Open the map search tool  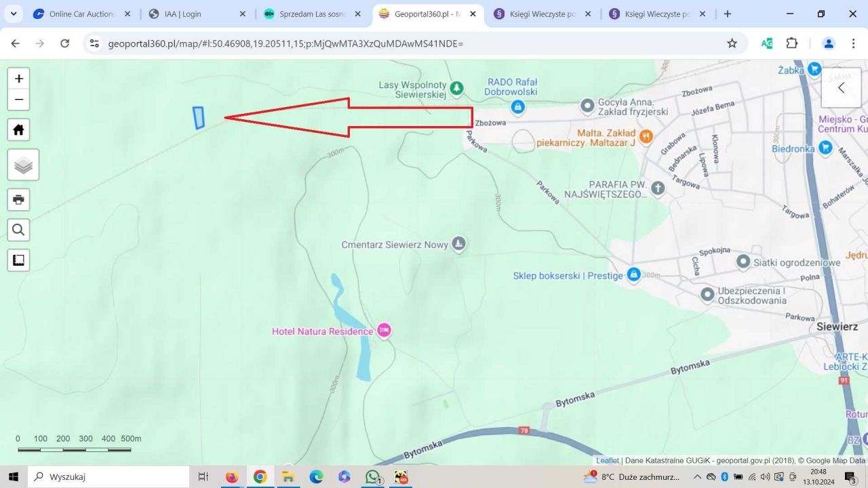[18, 230]
